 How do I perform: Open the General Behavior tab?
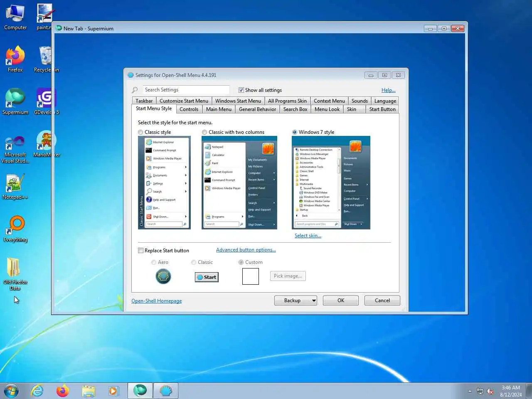(257, 109)
